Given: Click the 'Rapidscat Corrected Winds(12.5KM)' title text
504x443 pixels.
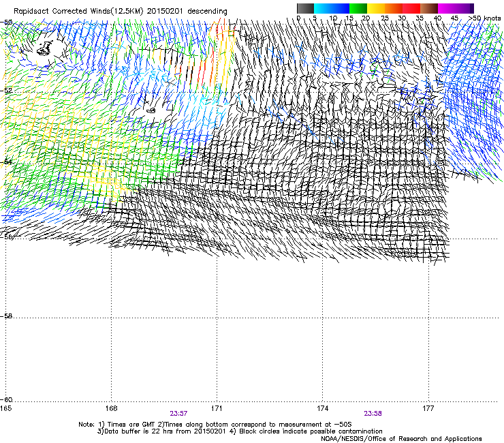Looking at the screenshot, I should (78, 12).
